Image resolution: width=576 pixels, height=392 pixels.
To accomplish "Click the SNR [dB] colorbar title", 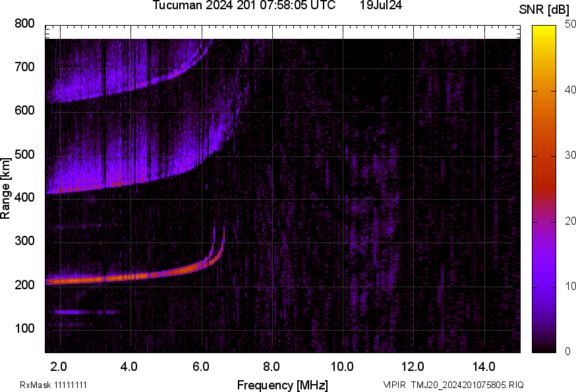I will tap(544, 9).
